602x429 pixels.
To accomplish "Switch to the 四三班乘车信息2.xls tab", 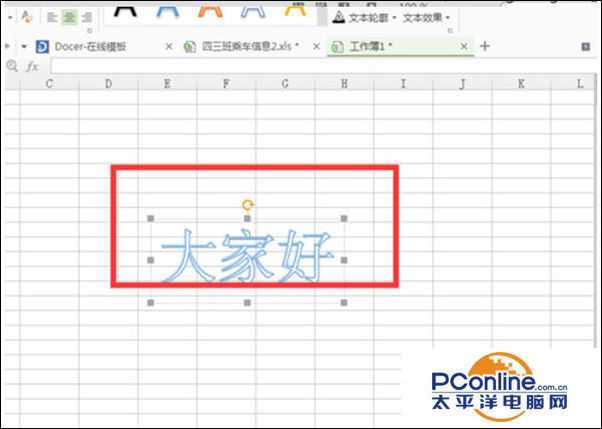I will click(x=251, y=47).
